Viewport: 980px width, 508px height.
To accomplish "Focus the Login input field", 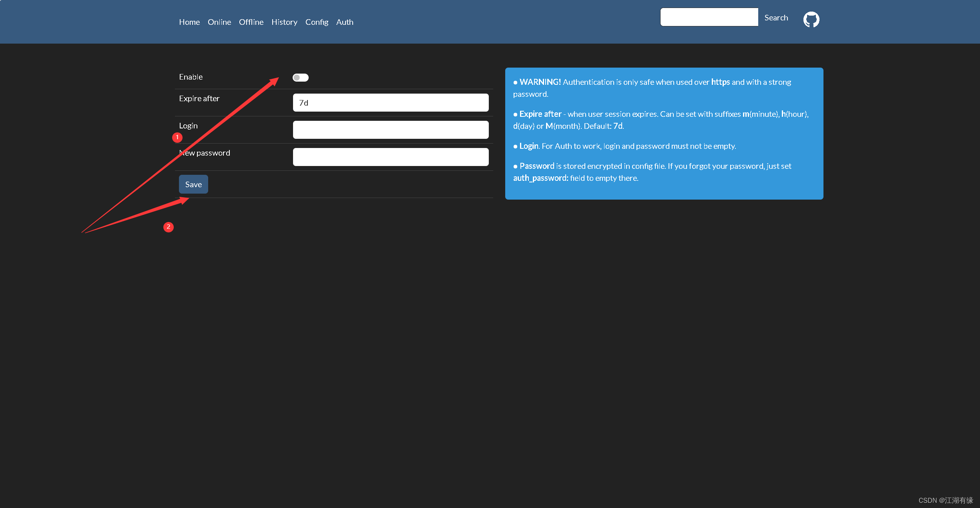I will point(391,130).
